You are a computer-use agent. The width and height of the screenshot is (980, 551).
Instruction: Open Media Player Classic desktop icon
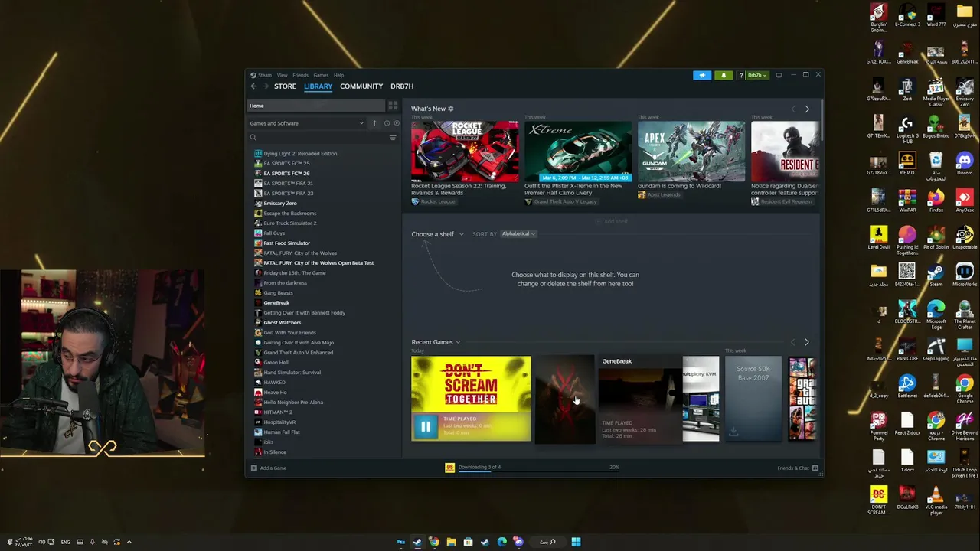click(x=936, y=92)
